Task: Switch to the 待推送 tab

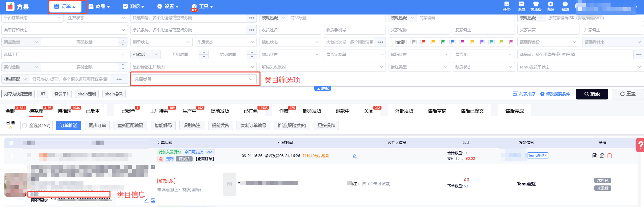Action: (64, 111)
